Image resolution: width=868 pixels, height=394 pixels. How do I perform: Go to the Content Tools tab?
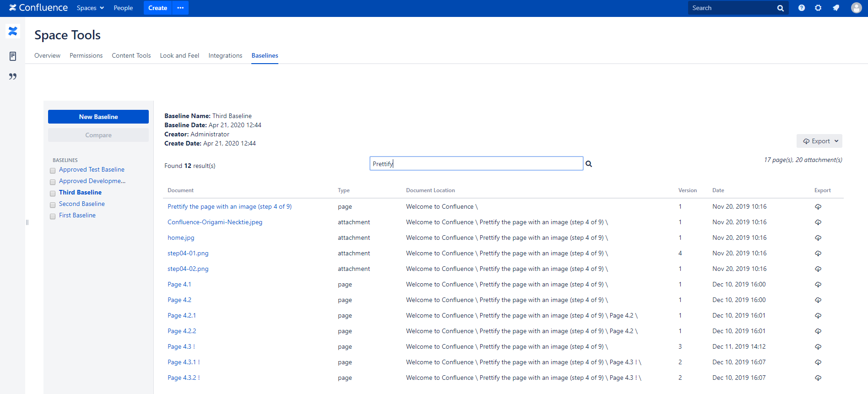[131, 55]
